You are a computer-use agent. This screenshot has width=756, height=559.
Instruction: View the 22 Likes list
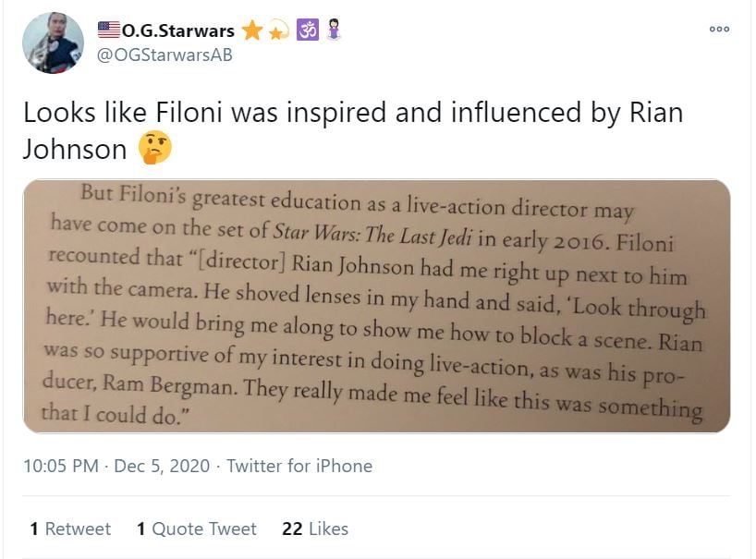pos(315,529)
